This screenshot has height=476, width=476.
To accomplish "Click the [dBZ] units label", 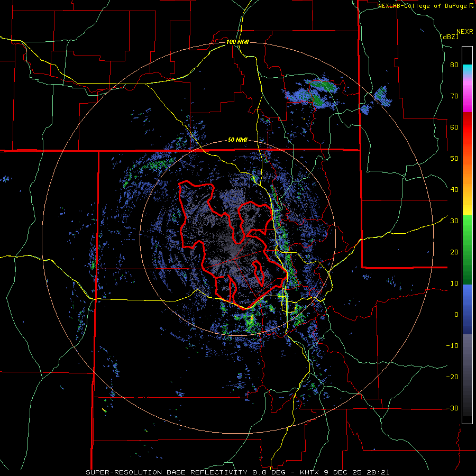I will click(449, 37).
